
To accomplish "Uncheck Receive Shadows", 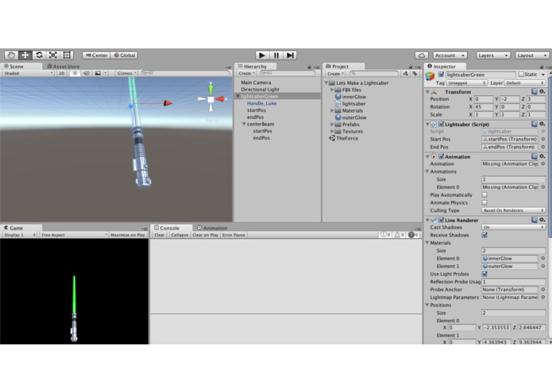I will [x=484, y=235].
